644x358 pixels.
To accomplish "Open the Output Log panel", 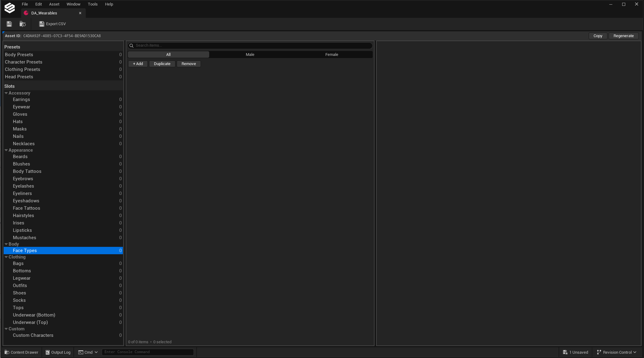I will (58, 352).
